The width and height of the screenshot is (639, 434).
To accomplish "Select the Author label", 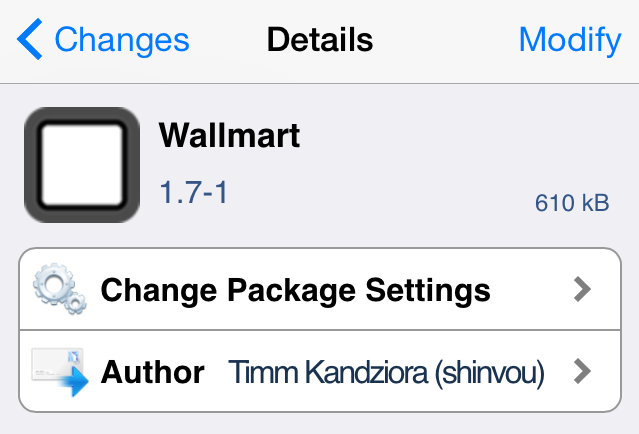I will click(153, 373).
